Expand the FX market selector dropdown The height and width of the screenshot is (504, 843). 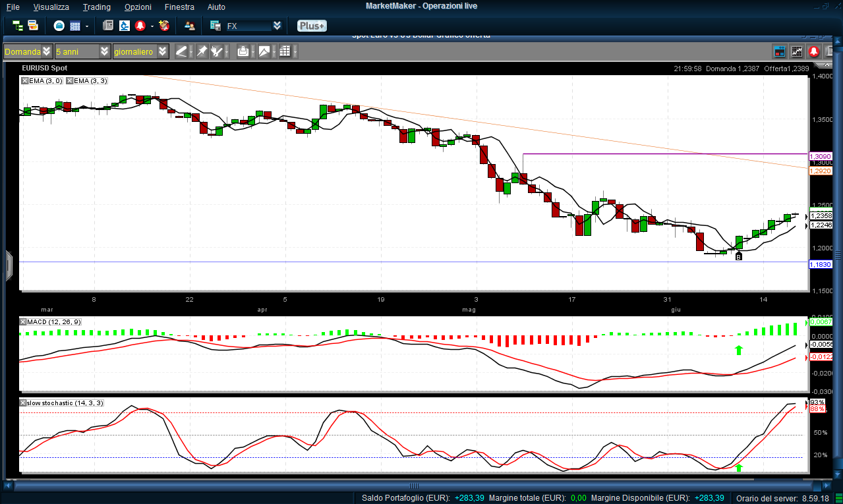point(277,26)
